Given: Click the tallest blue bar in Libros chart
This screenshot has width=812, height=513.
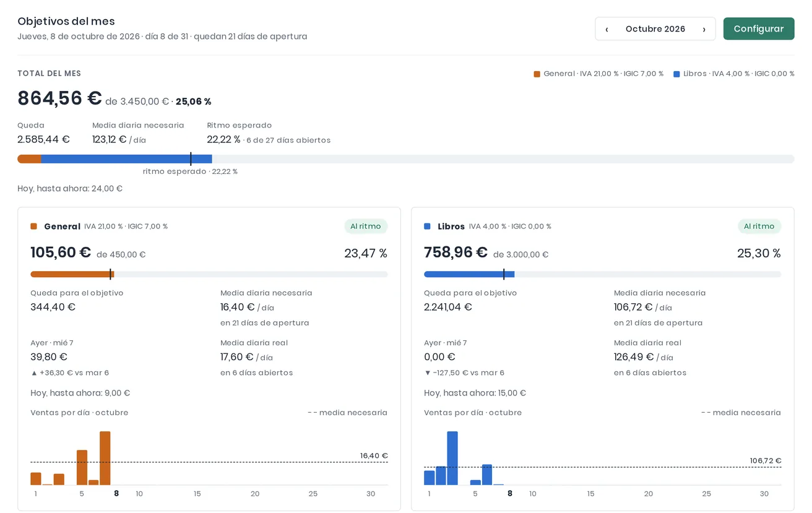Looking at the screenshot, I should pyautogui.click(x=452, y=458).
